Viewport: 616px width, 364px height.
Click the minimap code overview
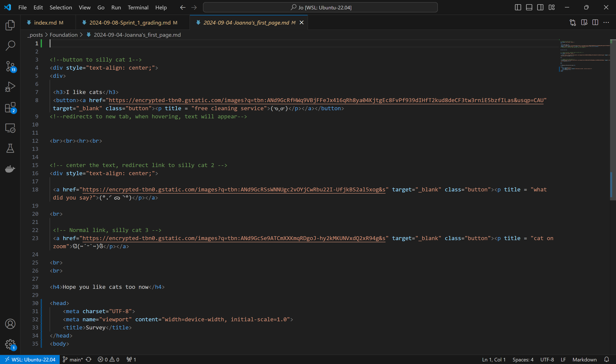pyautogui.click(x=584, y=56)
